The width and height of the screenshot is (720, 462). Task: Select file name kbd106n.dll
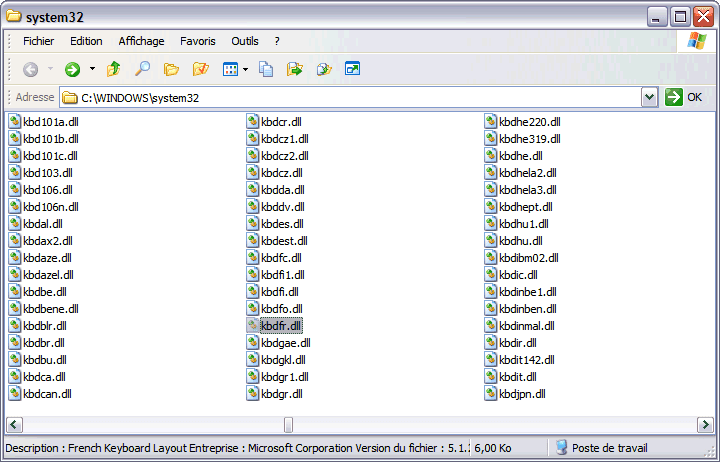51,207
